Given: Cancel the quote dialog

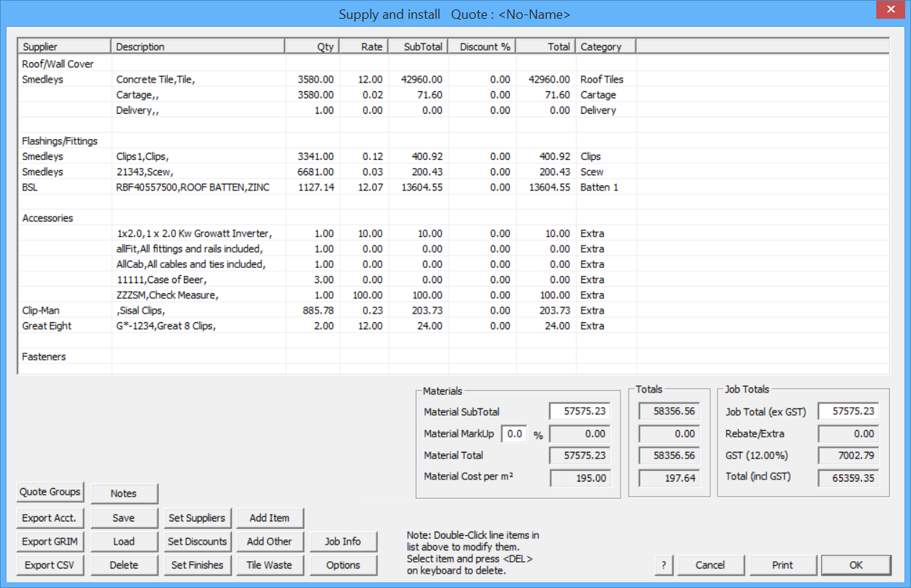Looking at the screenshot, I should pos(710,565).
